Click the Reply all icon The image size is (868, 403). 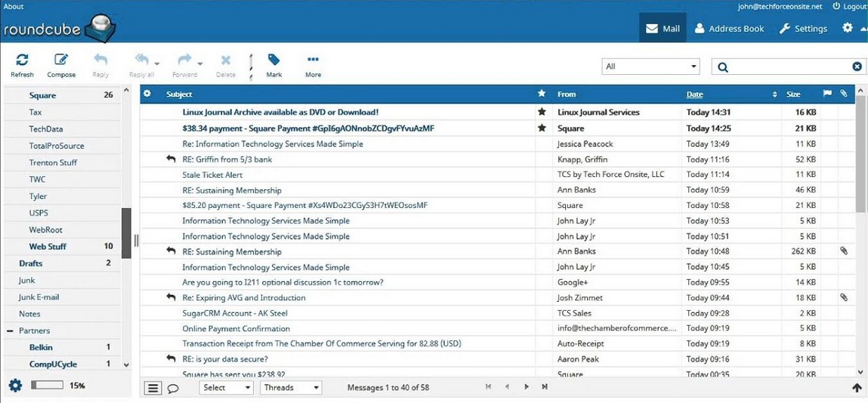point(142,60)
